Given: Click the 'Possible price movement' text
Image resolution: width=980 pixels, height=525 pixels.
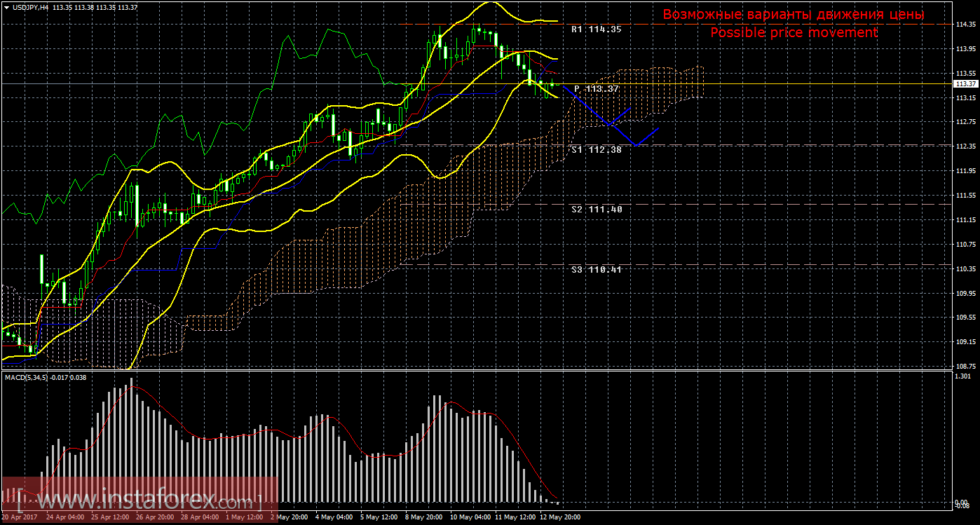Looking at the screenshot, I should click(794, 33).
